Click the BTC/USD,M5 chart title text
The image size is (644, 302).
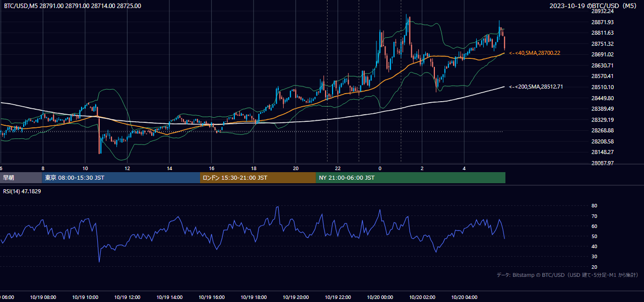tap(73, 6)
